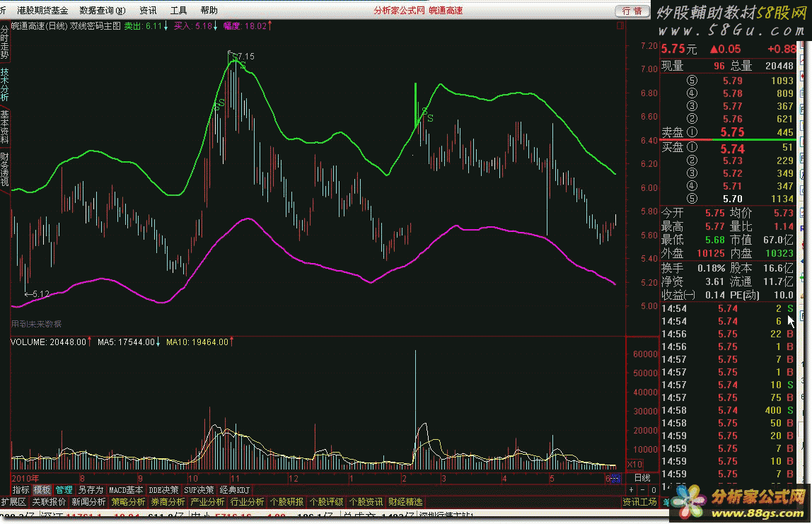
Task: Apply the DDE决策 template
Action: [163, 490]
